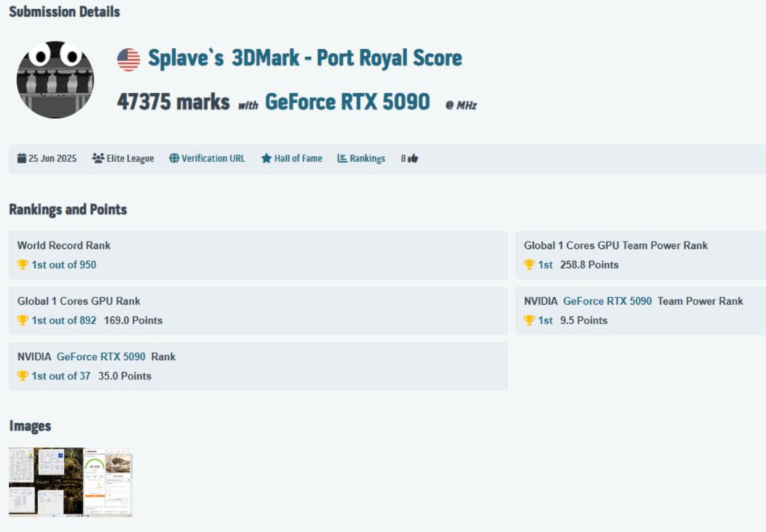The image size is (766, 532).
Task: Click trophy icon beside 9.5 Points
Action: (x=529, y=320)
